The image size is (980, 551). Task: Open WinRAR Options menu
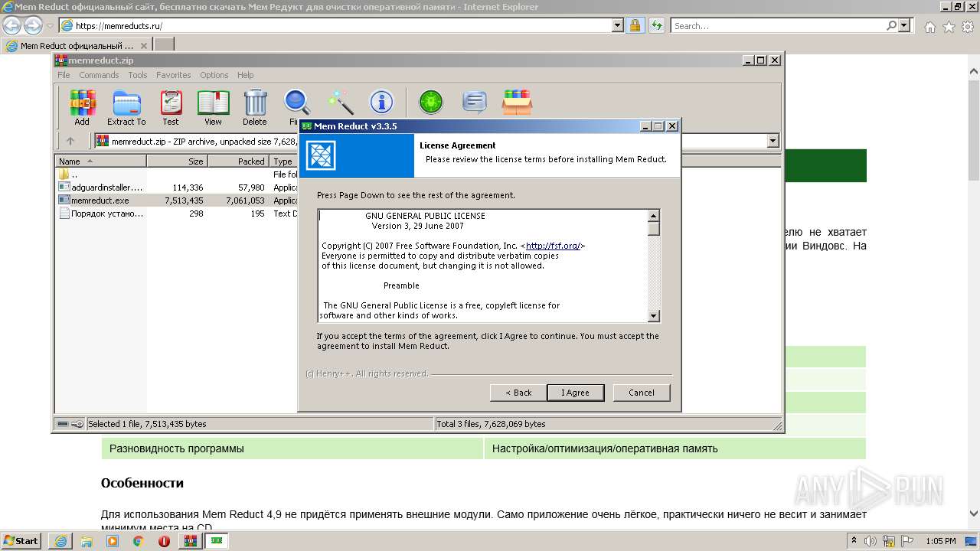(x=214, y=75)
